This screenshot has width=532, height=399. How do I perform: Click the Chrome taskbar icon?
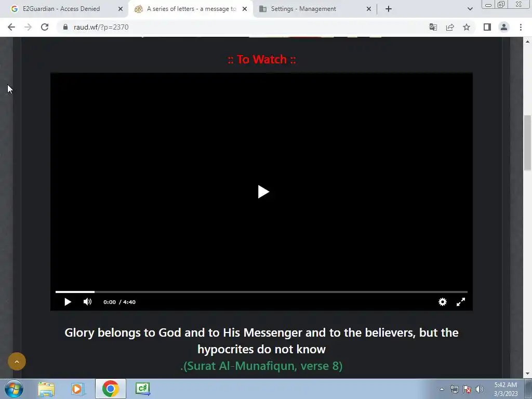[110, 389]
